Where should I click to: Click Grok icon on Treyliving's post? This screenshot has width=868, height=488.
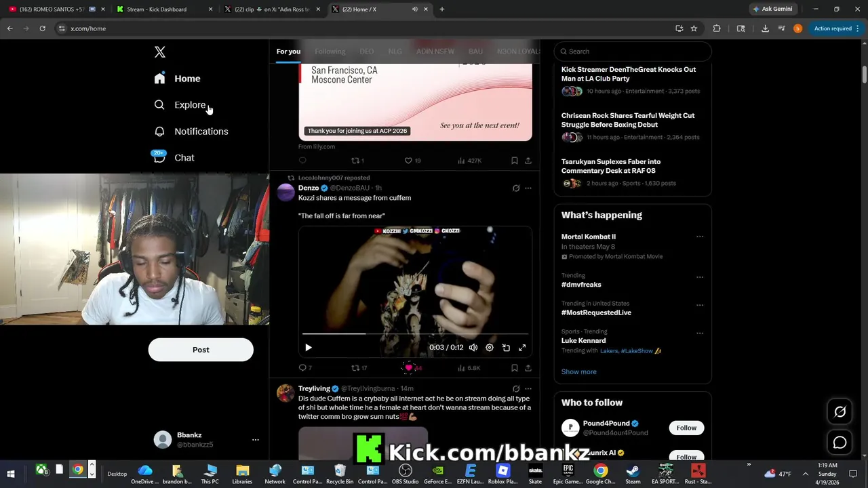click(516, 389)
